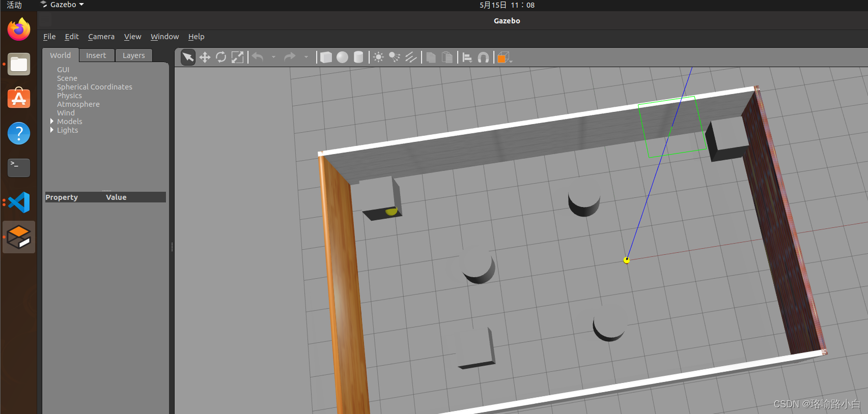Viewport: 868px width, 414px height.
Task: Select the arrow selection mode tool
Action: click(x=188, y=57)
